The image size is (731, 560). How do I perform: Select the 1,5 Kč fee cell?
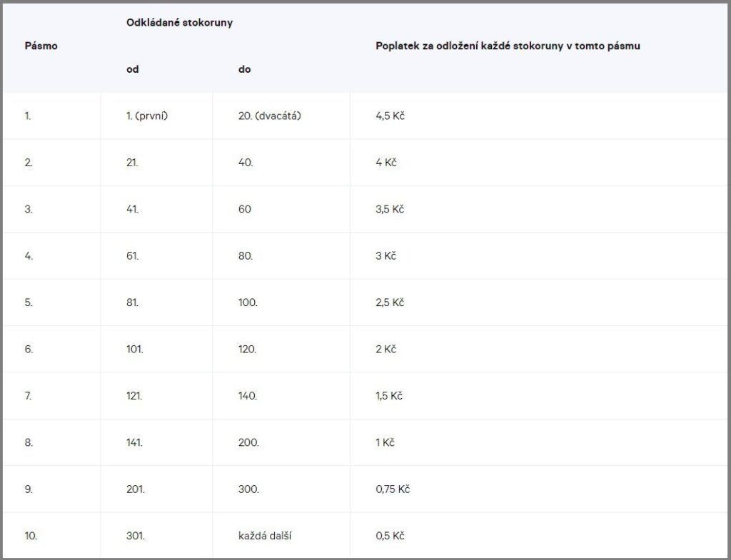[x=389, y=395]
